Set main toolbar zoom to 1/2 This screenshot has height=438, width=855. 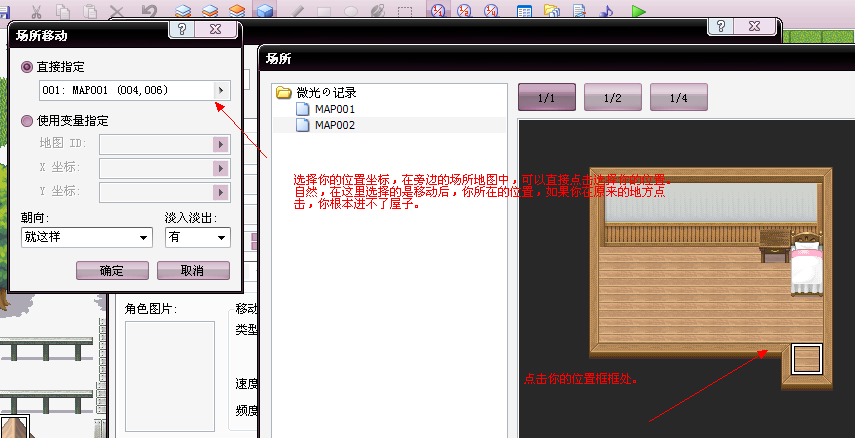click(464, 11)
